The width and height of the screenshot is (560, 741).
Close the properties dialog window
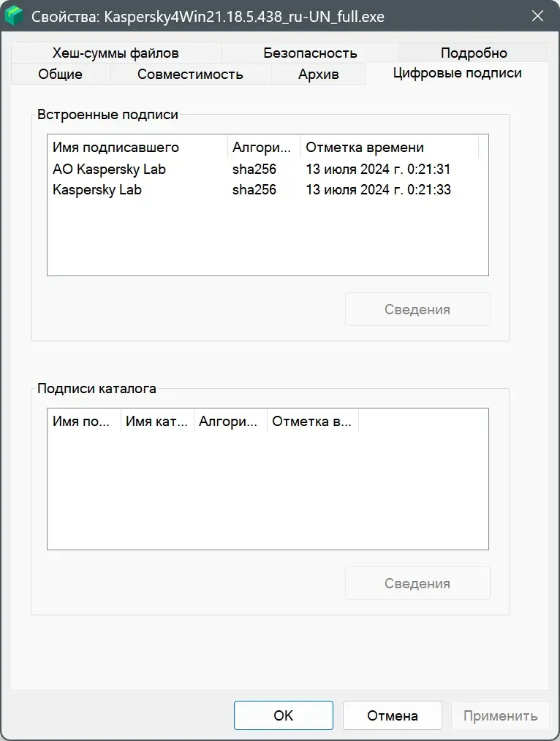(x=537, y=16)
